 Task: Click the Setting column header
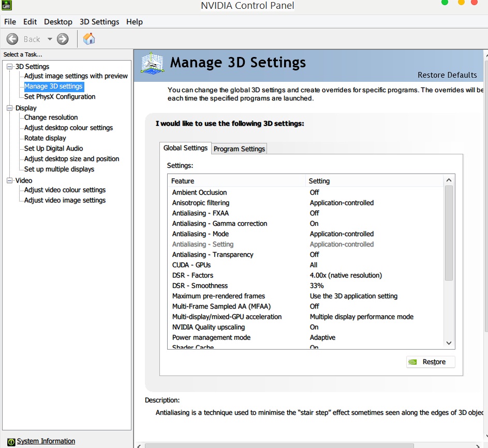[x=374, y=181]
